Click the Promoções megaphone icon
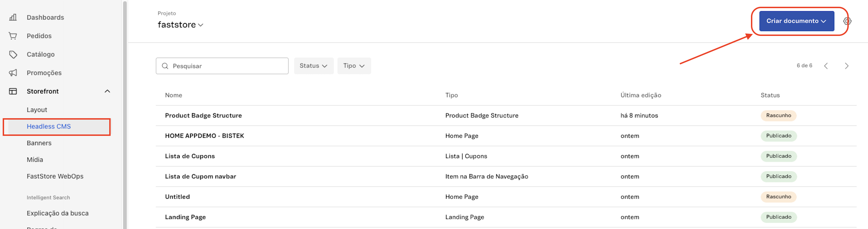 click(x=13, y=73)
